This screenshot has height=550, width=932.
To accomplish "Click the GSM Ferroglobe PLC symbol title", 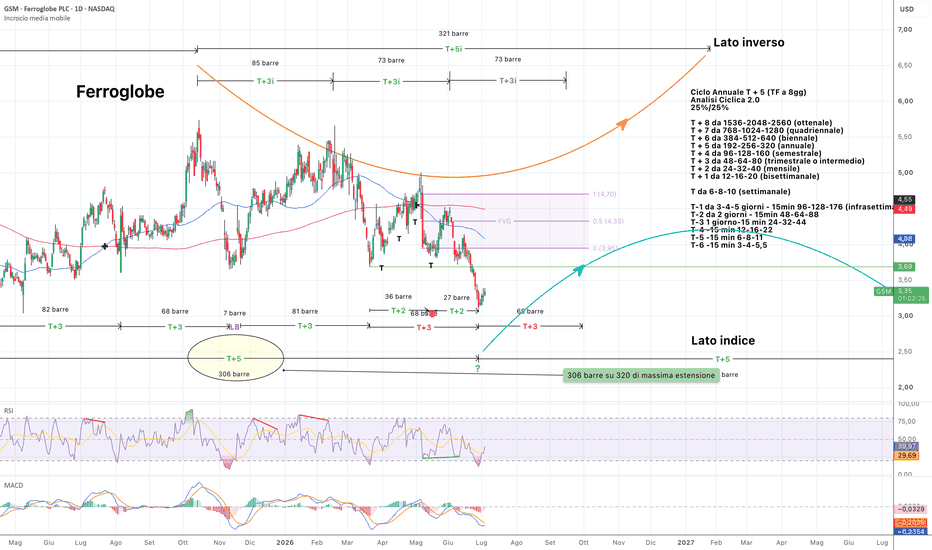I will tap(59, 8).
